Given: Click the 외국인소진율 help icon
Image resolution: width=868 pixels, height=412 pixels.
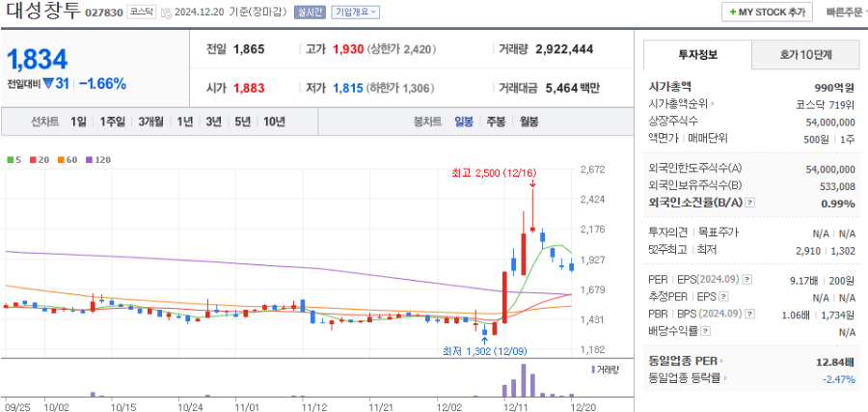Looking at the screenshot, I should pyautogui.click(x=750, y=203).
